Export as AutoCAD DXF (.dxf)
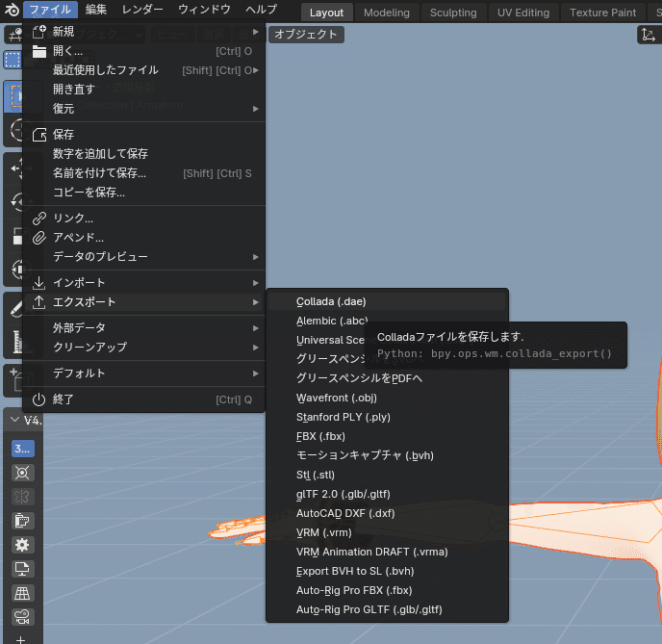Viewport: 662px width, 644px height. click(x=387, y=513)
